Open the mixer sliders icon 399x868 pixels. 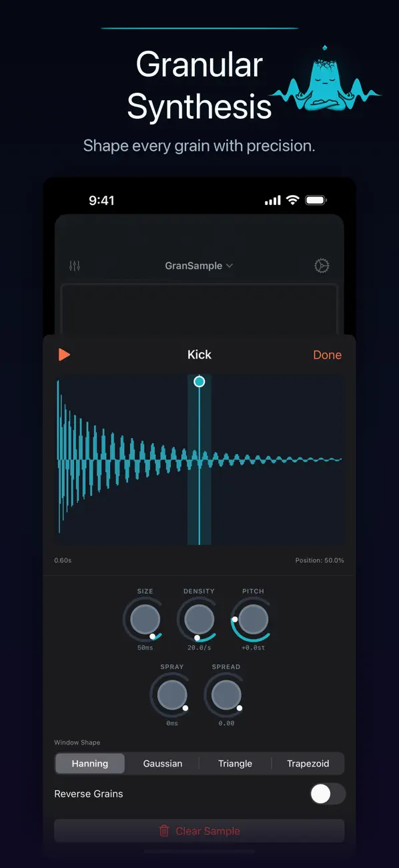75,266
